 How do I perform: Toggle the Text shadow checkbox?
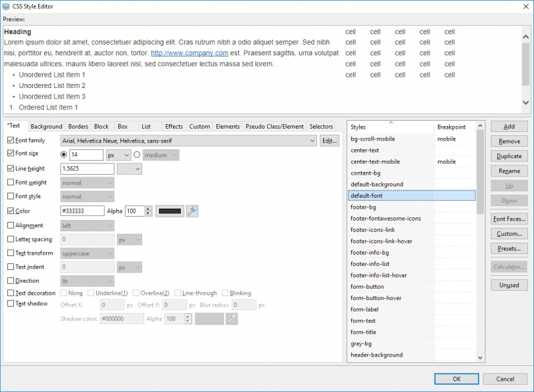coord(10,303)
